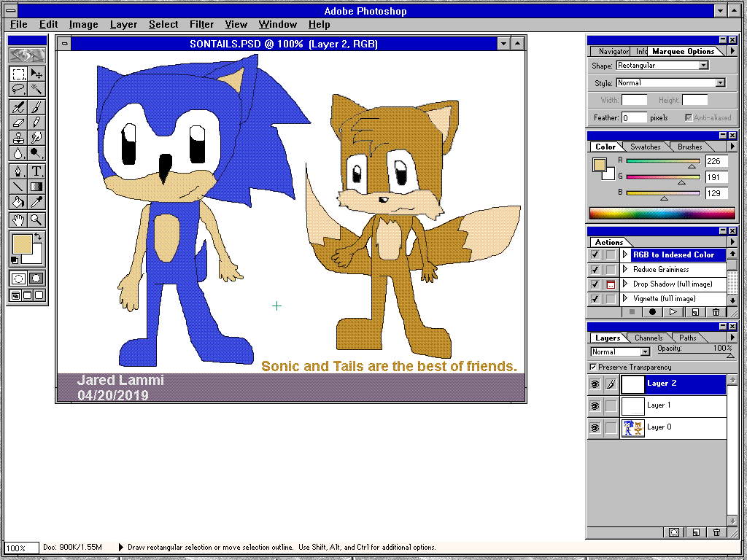This screenshot has height=560, width=747.
Task: Select the Magic Wand tool
Action: click(x=36, y=89)
